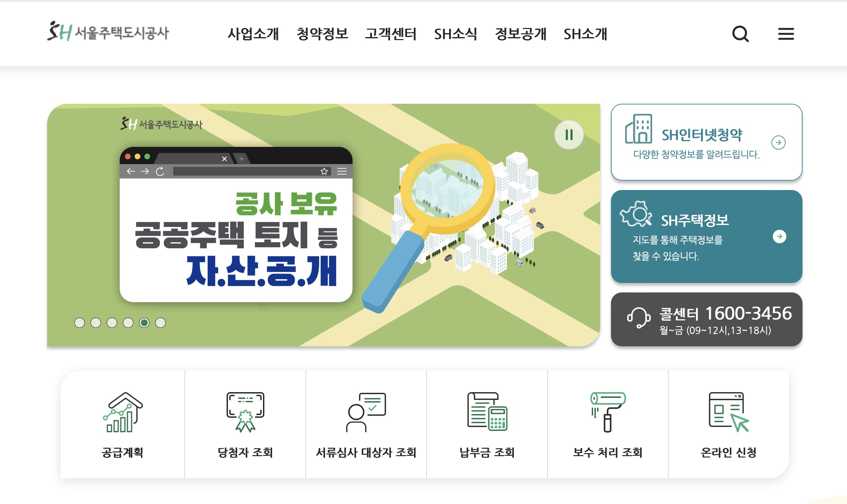Click the 서류심사 대상자 조회 person icon
The image size is (847, 504).
click(x=366, y=412)
